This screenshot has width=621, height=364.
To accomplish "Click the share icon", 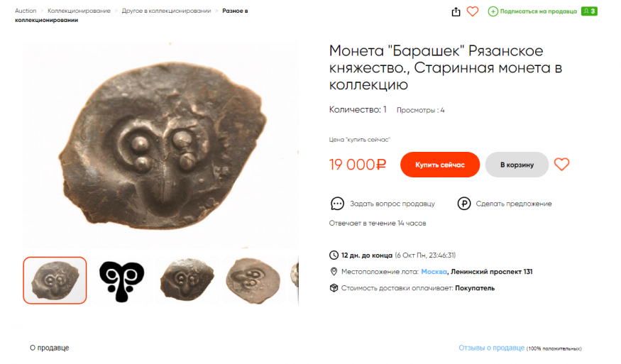I will coord(456,11).
